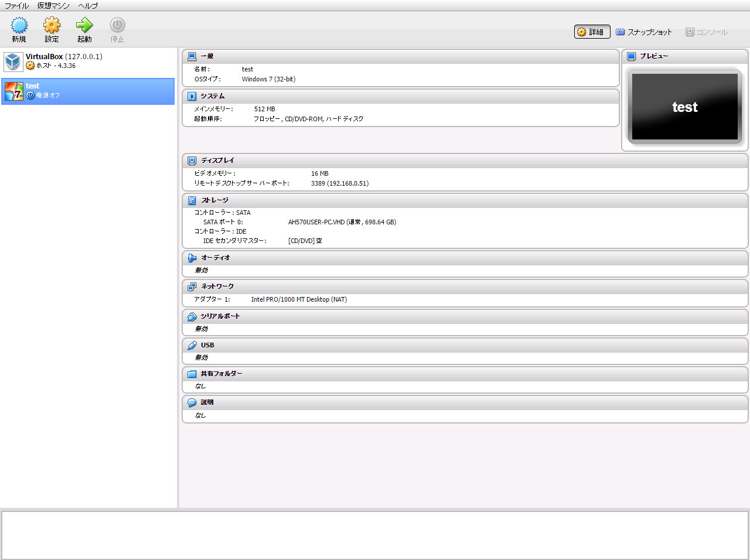Open the 仮想マシン menu

click(53, 6)
